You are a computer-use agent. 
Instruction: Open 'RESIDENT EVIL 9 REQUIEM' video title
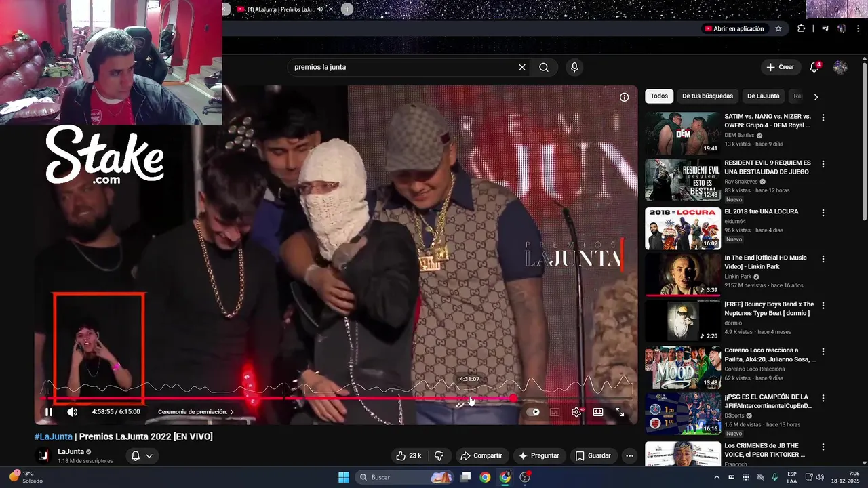(768, 167)
